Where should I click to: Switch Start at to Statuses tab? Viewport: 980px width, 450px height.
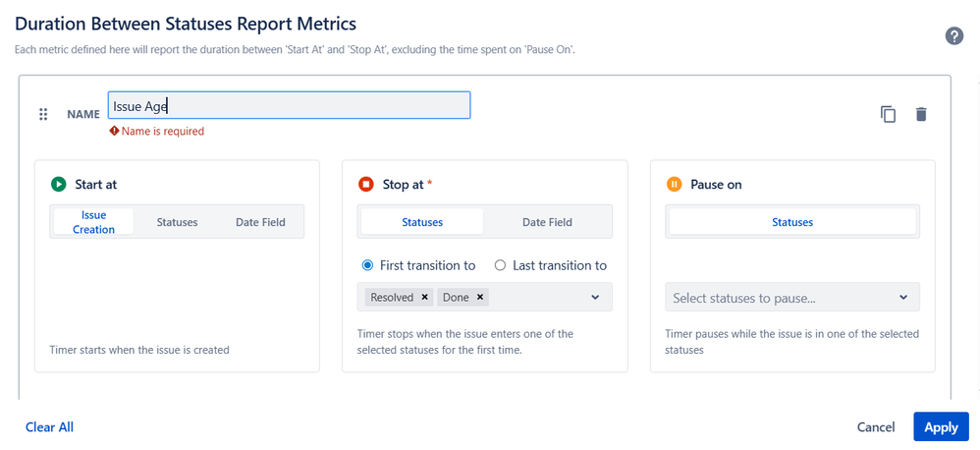pyautogui.click(x=177, y=222)
